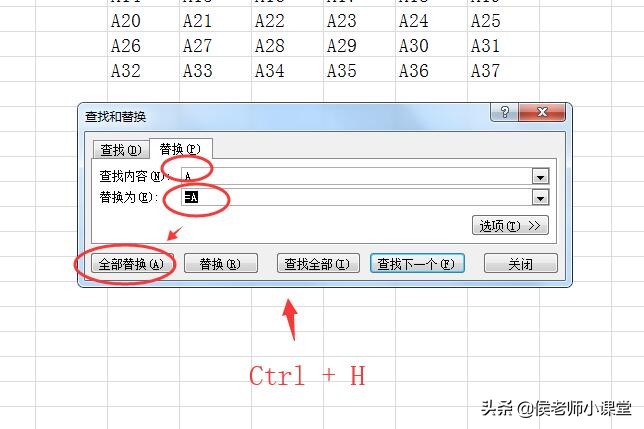
Task: Select cell containing A36
Action: pyautogui.click(x=431, y=70)
